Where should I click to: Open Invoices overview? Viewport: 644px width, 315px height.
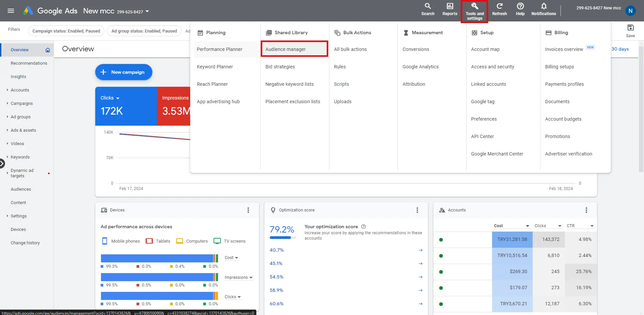564,49
